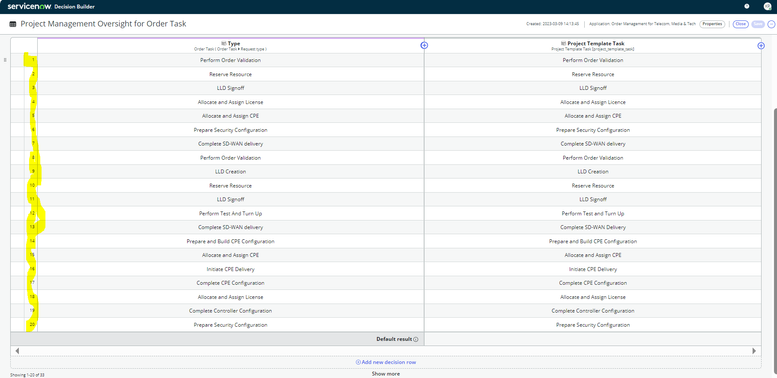Viewport: 777px width, 378px height.
Task: Select row 11 Type cell LLD Signoff
Action: click(230, 200)
